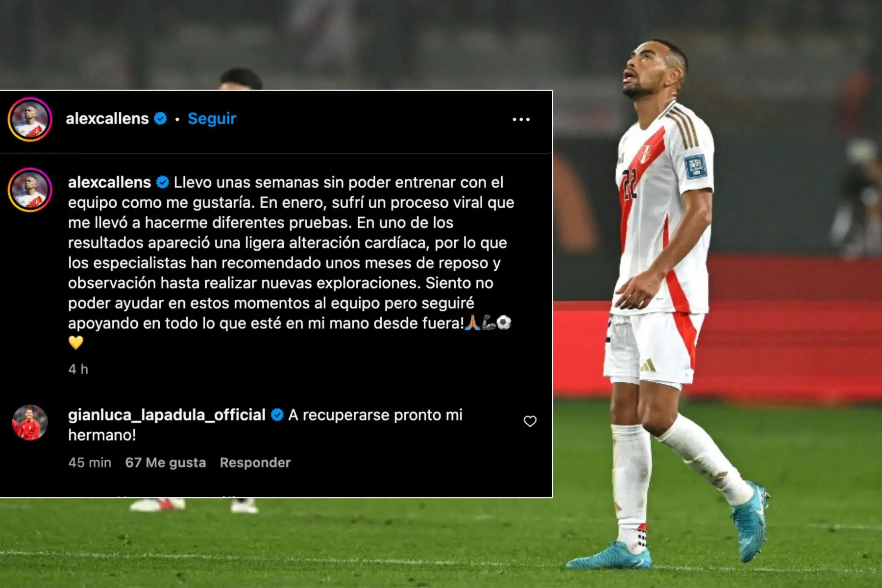The image size is (882, 588).
Task: Click the Seguir follow button
Action: 212,119
